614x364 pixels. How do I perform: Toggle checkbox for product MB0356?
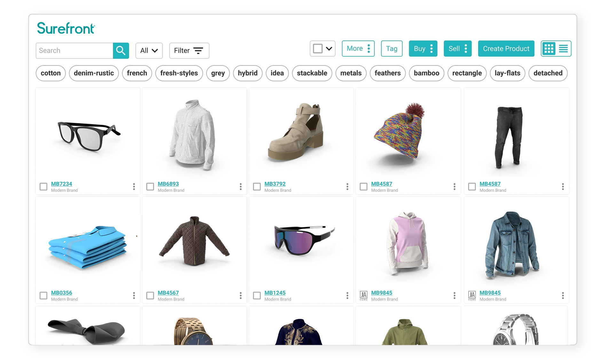click(43, 295)
